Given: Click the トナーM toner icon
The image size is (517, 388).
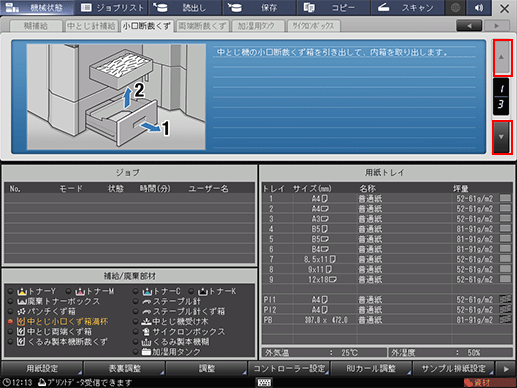Looking at the screenshot, I should pyautogui.click(x=80, y=292).
